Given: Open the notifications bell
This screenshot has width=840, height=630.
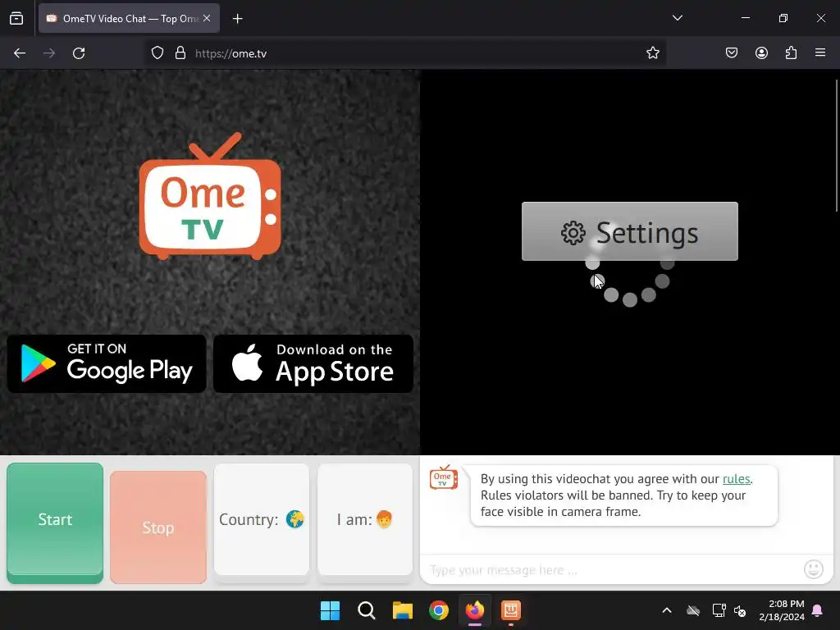Looking at the screenshot, I should 818,610.
